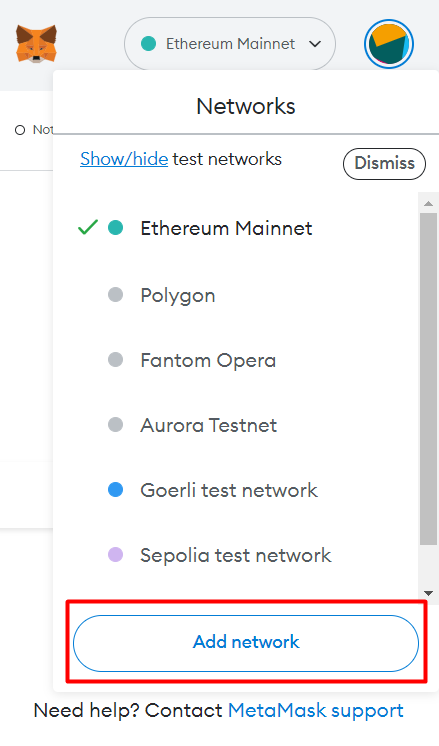The height and width of the screenshot is (746, 439).
Task: Click the gray dot beside Polygon
Action: click(116, 295)
